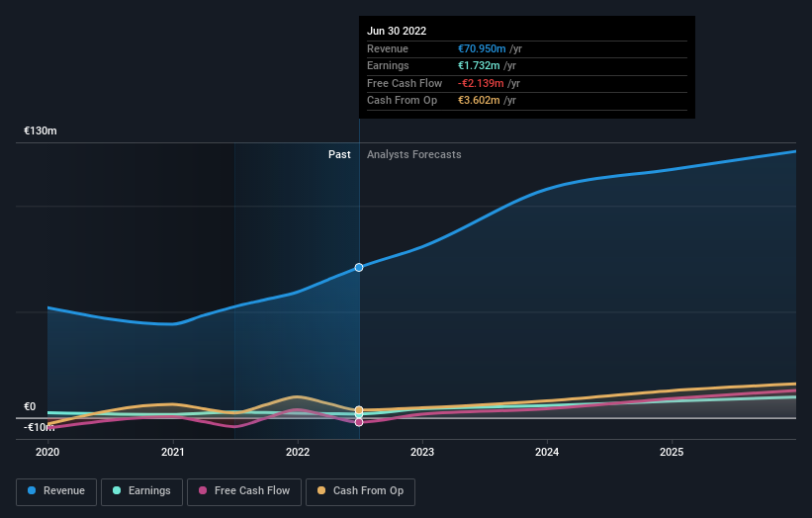Click the pink dot in Free Cash Flow legend
The image size is (812, 518).
203,490
